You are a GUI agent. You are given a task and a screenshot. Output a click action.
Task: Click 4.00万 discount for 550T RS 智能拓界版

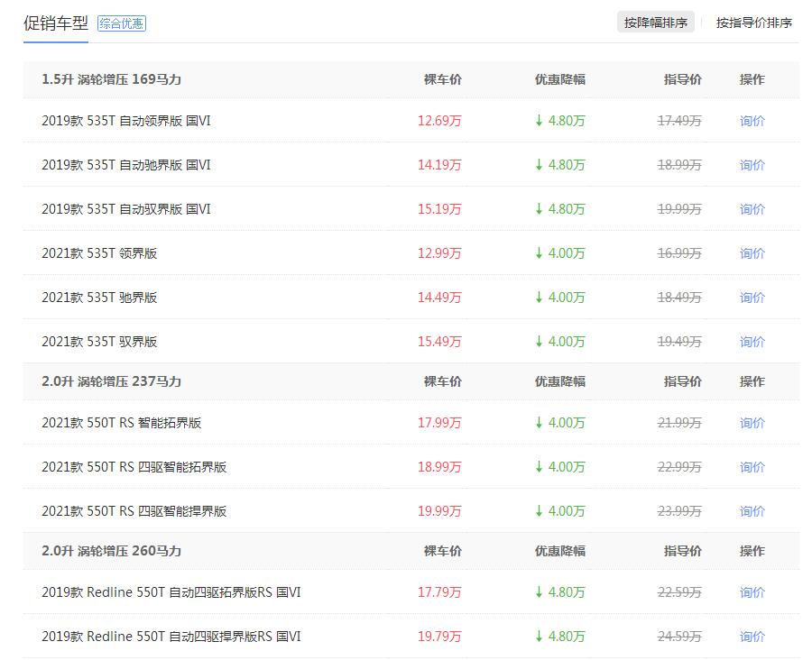point(560,423)
